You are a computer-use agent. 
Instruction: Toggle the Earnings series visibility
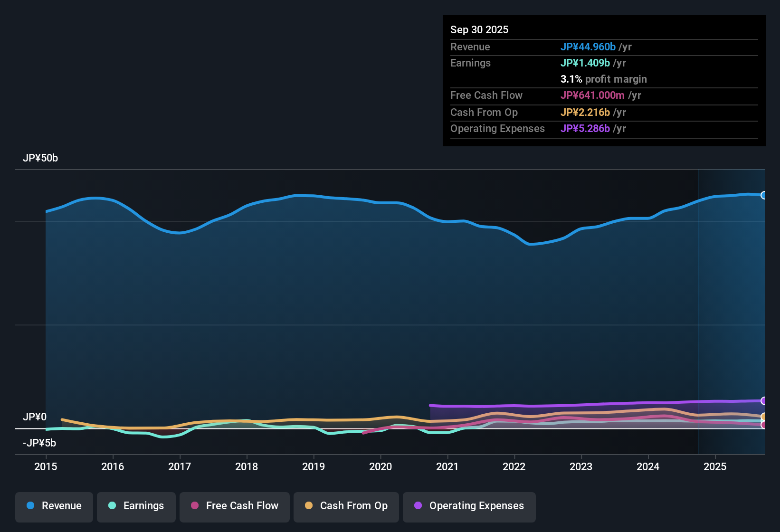click(136, 506)
